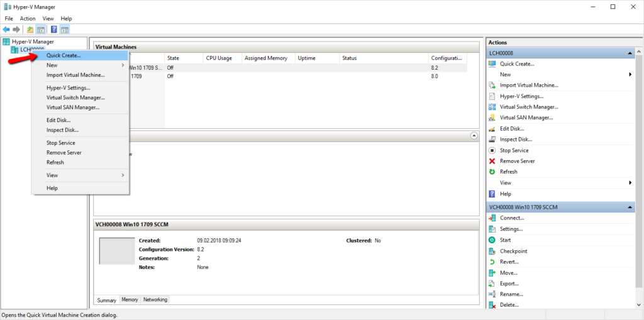Click the Export icon in Actions pane
This screenshot has width=644, height=320.
coord(492,284)
